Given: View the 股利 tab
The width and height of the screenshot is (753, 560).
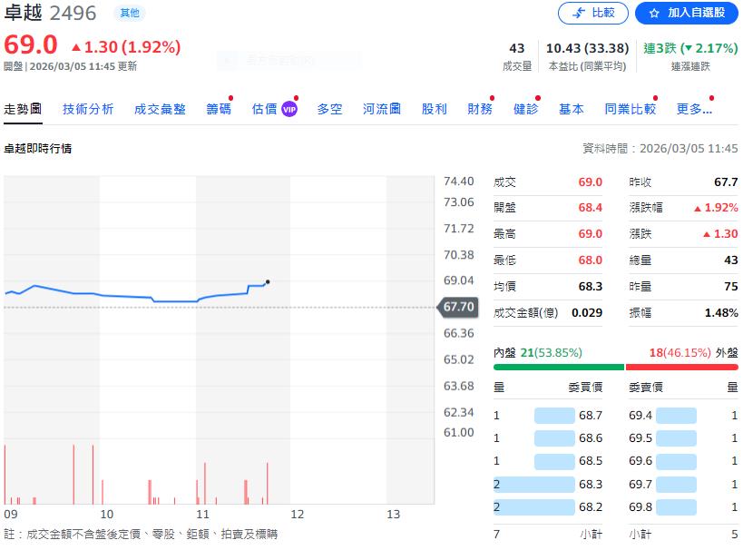Looking at the screenshot, I should pos(435,109).
